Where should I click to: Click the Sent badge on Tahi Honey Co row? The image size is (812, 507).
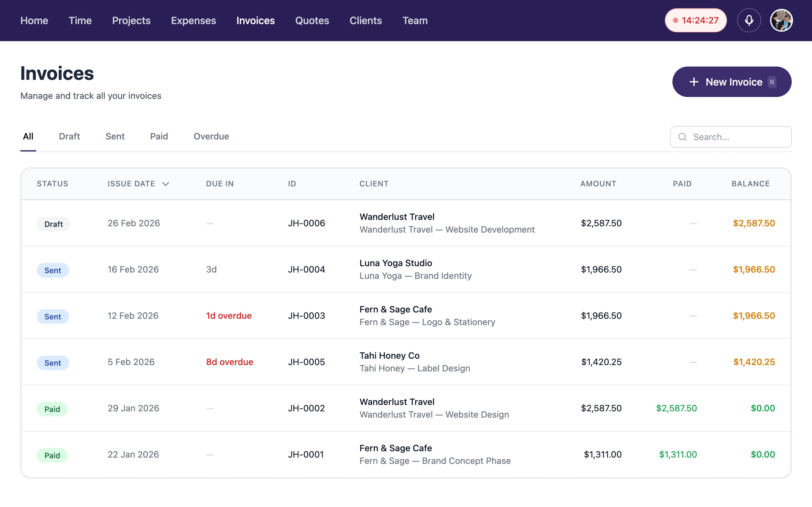coord(53,363)
